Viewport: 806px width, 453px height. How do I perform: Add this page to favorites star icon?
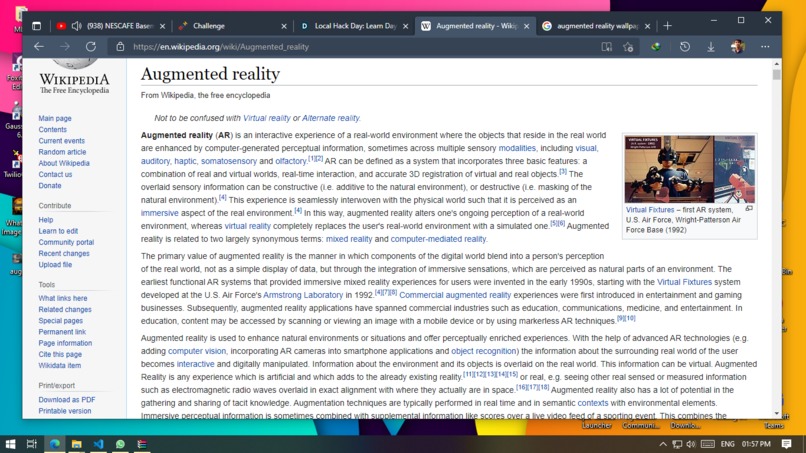coord(628,47)
